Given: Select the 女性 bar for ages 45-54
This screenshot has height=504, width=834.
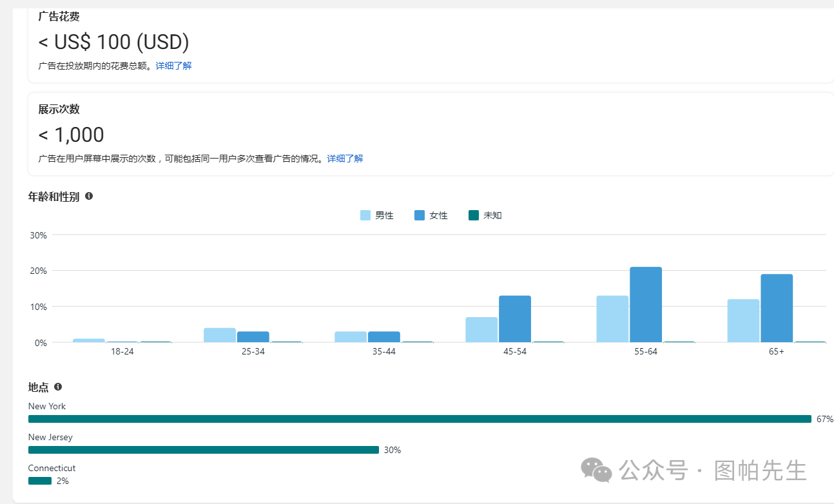Looking at the screenshot, I should tap(515, 319).
